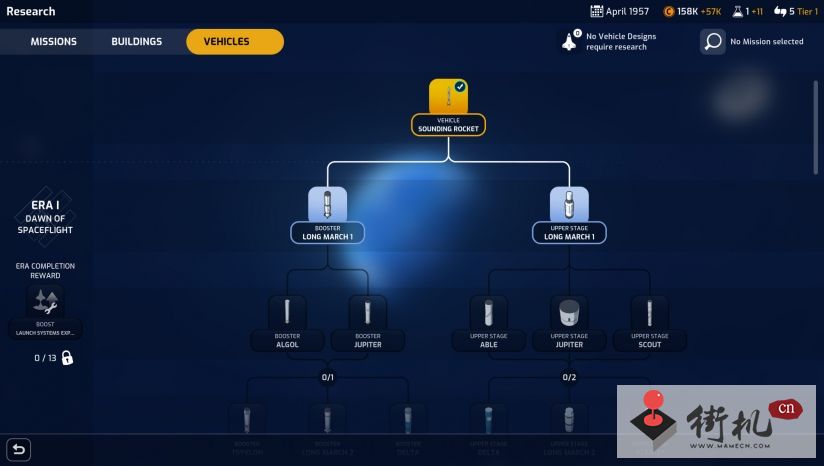The image size is (824, 466).
Task: Click the faded Upper Stage Long March 2 node
Action: 569,430
